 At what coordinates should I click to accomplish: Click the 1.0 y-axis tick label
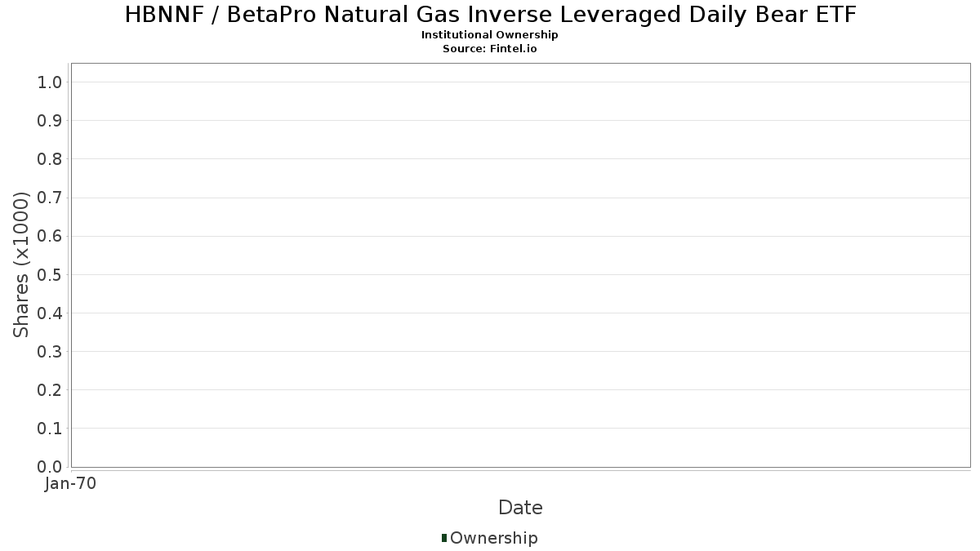click(x=50, y=82)
